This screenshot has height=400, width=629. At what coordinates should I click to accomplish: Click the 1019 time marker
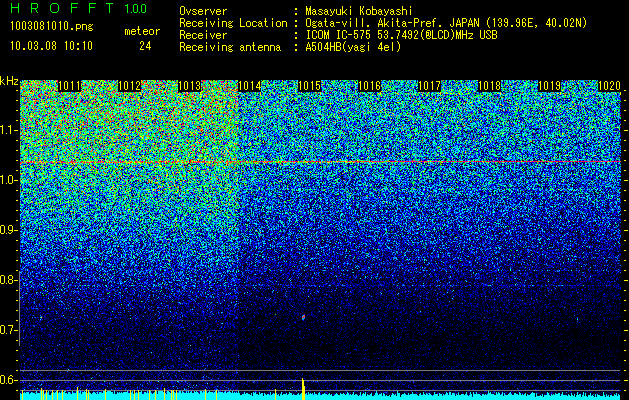click(x=550, y=86)
